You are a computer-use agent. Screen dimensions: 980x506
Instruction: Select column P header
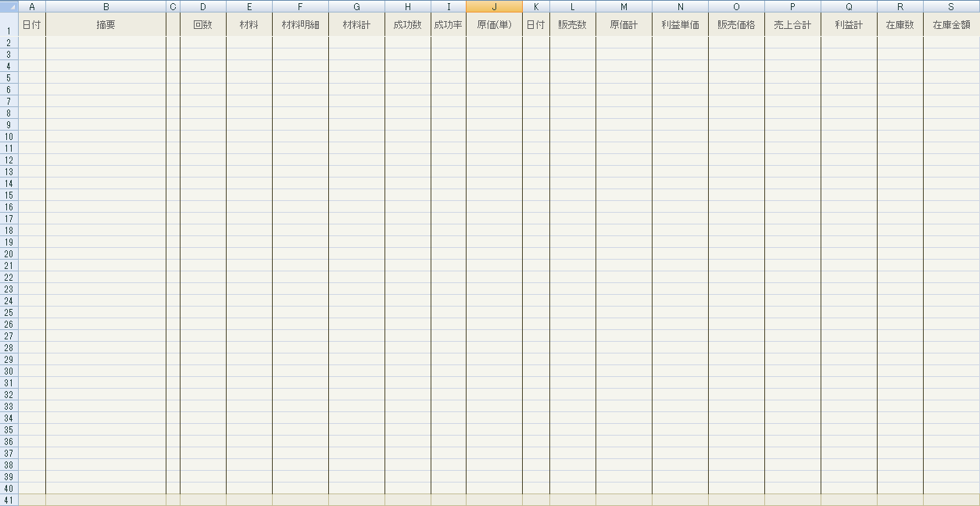point(792,6)
